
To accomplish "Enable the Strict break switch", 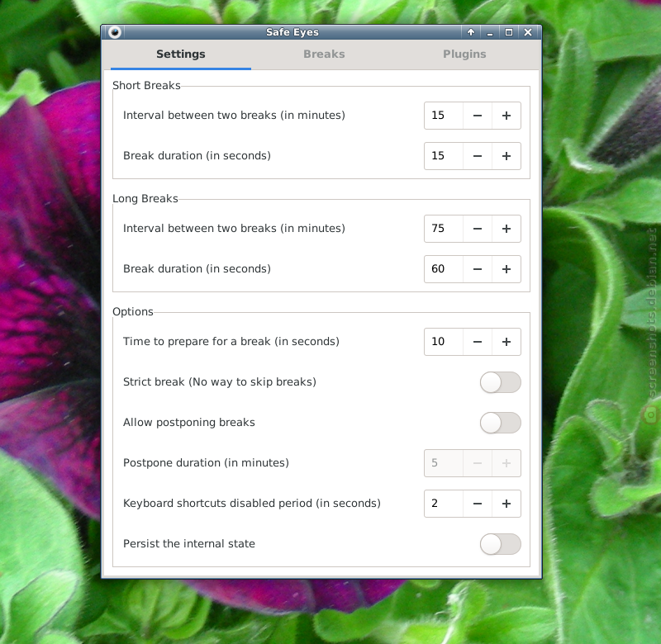I will point(501,382).
